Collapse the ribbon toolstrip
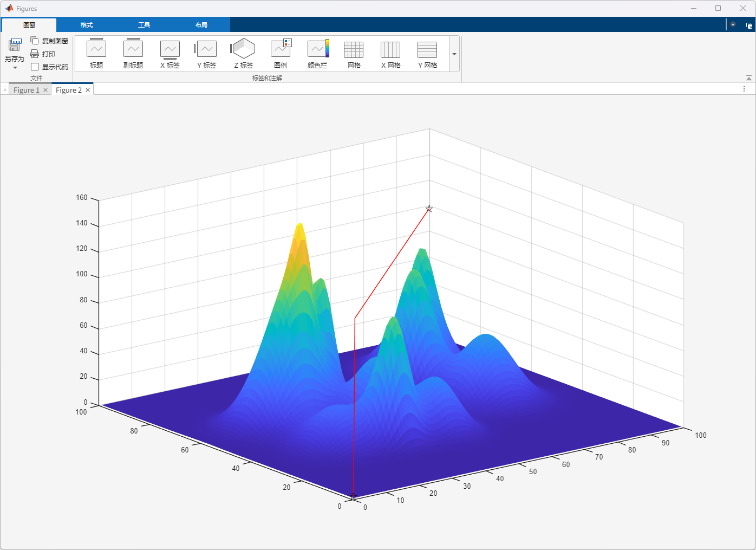Image resolution: width=756 pixels, height=550 pixels. point(749,78)
